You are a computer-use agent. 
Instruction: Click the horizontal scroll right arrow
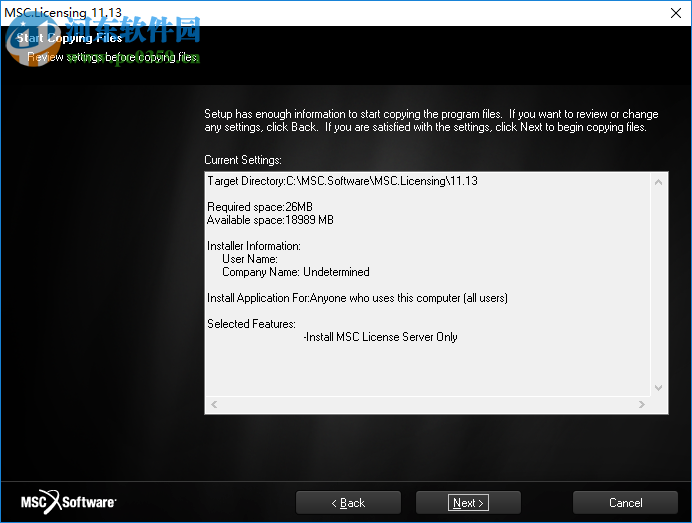click(642, 404)
